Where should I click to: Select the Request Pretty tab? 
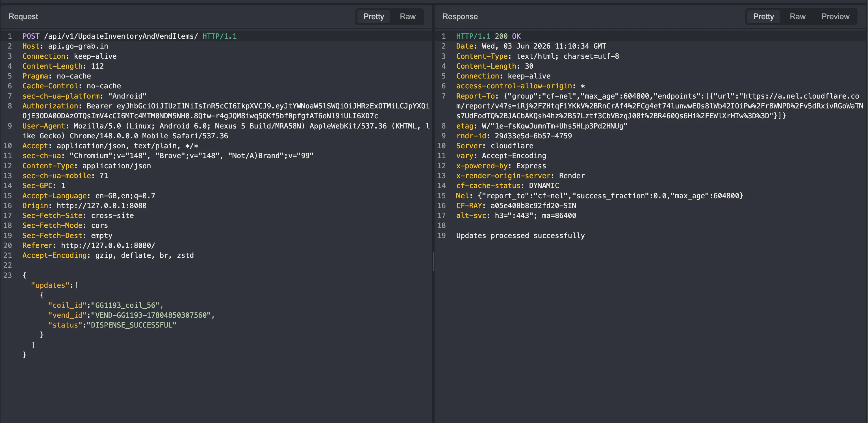(373, 16)
